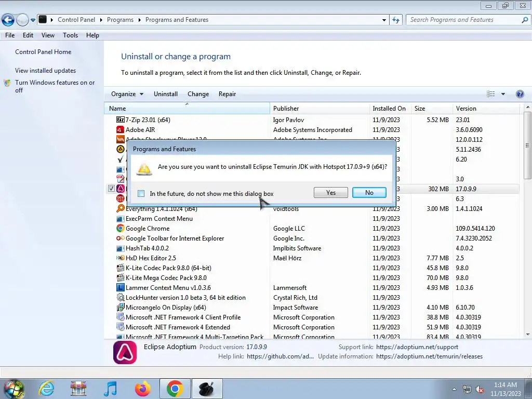Click the Lammer Context Menu icon

point(120,288)
